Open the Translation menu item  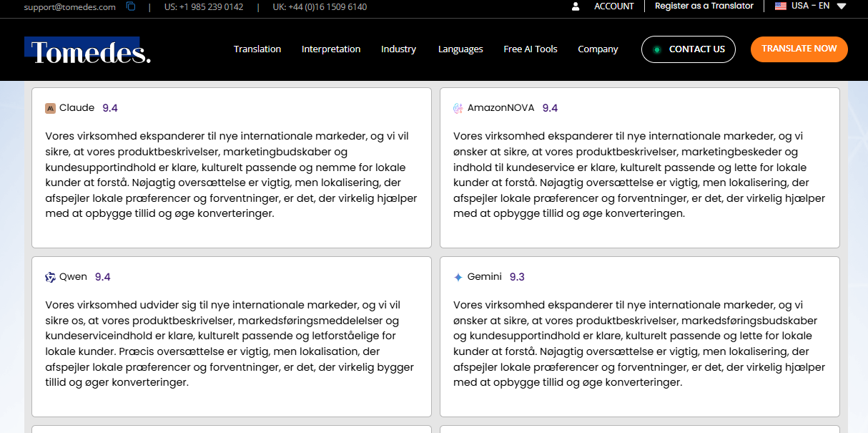click(257, 49)
